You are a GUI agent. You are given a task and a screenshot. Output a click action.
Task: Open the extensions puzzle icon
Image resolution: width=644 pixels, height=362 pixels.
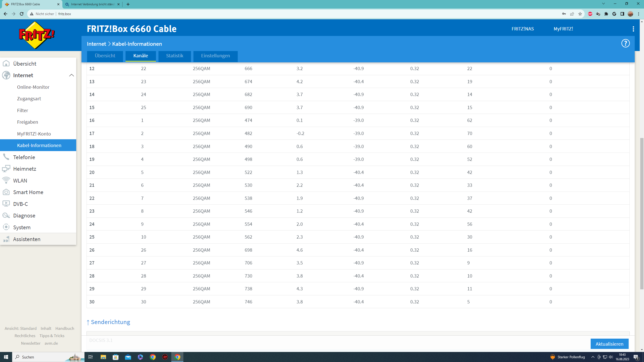pos(606,14)
